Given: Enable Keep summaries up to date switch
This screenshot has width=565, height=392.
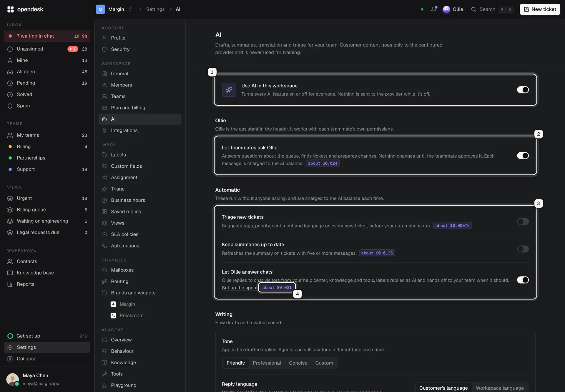Looking at the screenshot, I should point(523,249).
